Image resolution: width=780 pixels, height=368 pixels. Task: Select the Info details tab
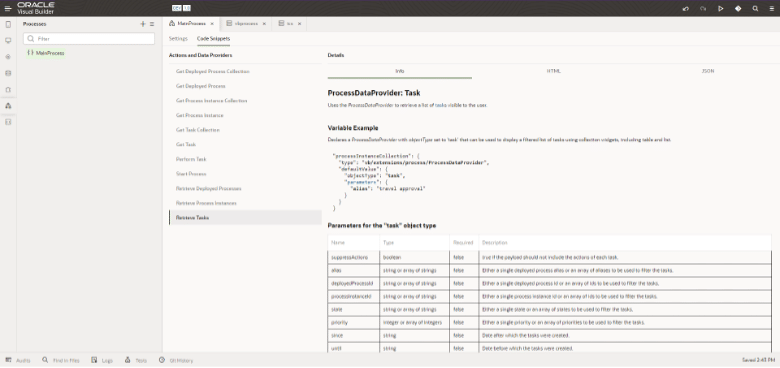coord(399,71)
